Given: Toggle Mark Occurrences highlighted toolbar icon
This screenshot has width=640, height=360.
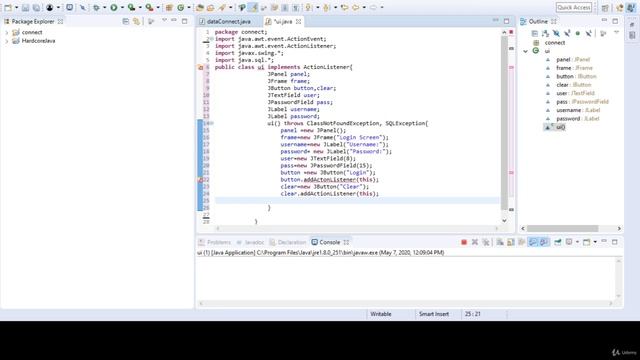Looking at the screenshot, I should coord(253,7).
